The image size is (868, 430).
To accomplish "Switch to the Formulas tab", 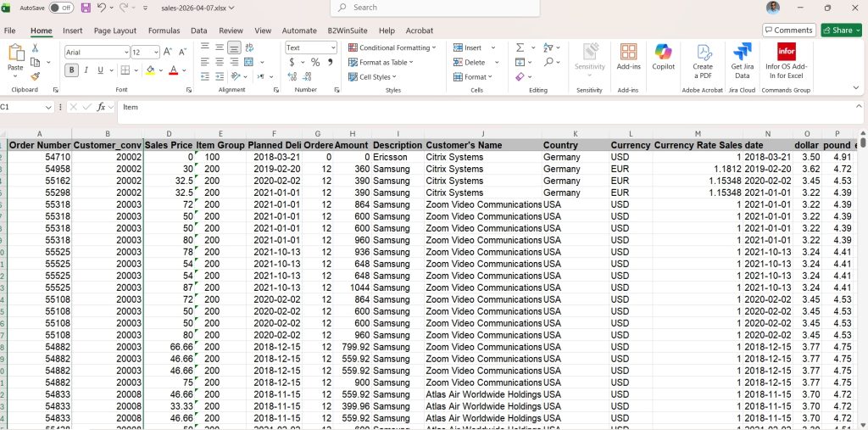I will tap(164, 31).
